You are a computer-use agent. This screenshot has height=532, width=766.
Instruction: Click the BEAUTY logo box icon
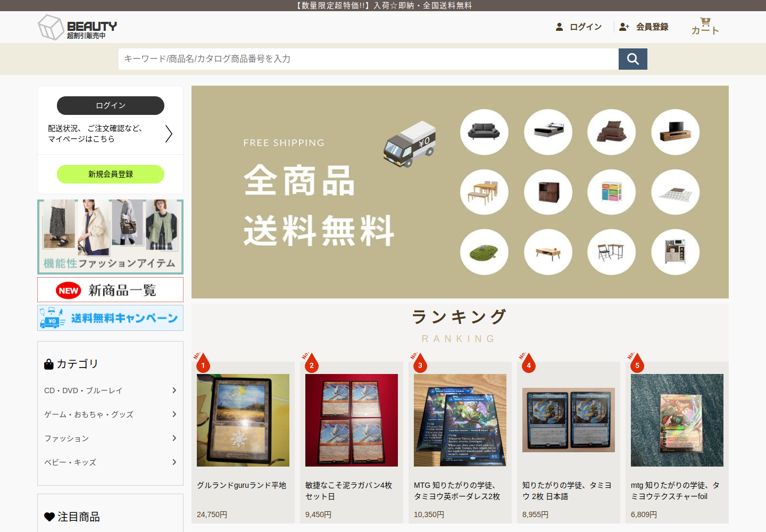pos(51,27)
